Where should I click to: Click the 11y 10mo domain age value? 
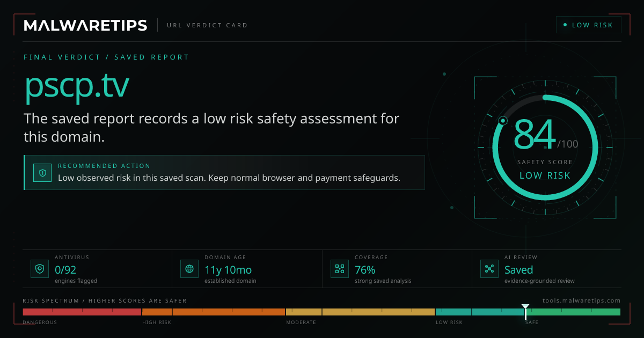[228, 270]
